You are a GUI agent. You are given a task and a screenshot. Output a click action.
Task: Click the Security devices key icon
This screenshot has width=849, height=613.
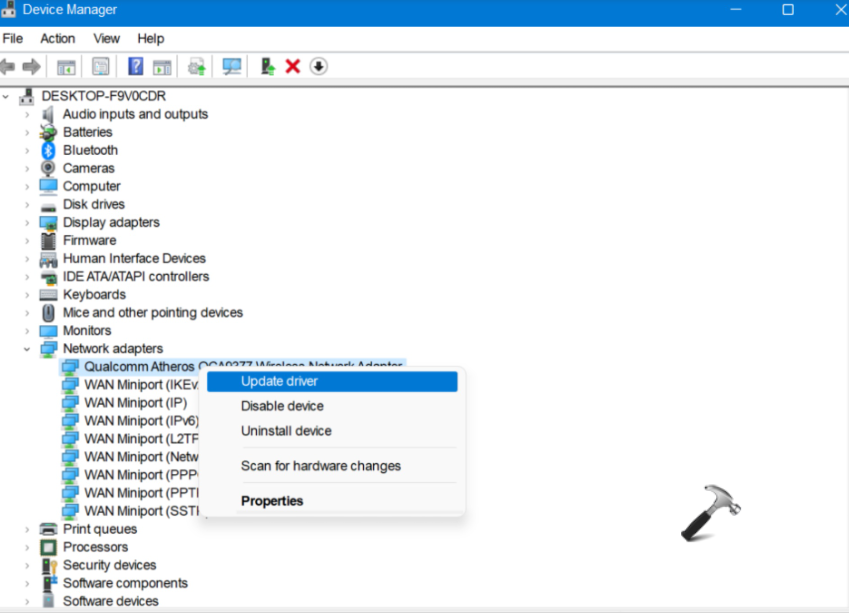[49, 565]
